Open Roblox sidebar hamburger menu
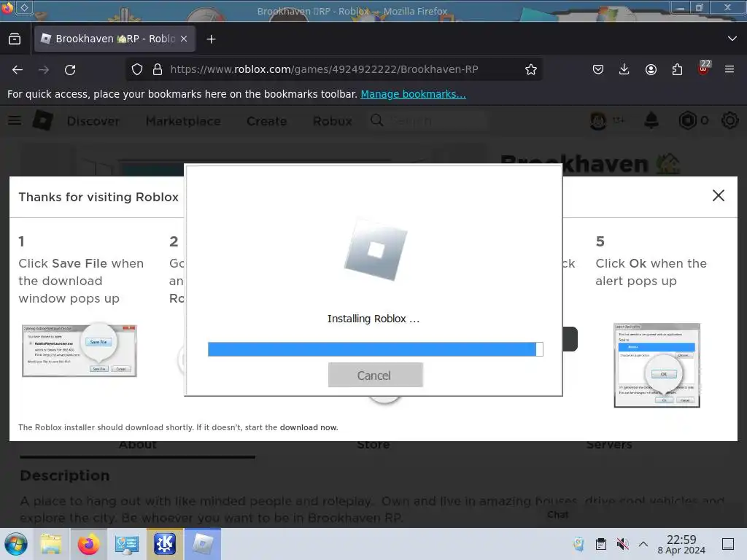Image resolution: width=747 pixels, height=560 pixels. pyautogui.click(x=15, y=120)
